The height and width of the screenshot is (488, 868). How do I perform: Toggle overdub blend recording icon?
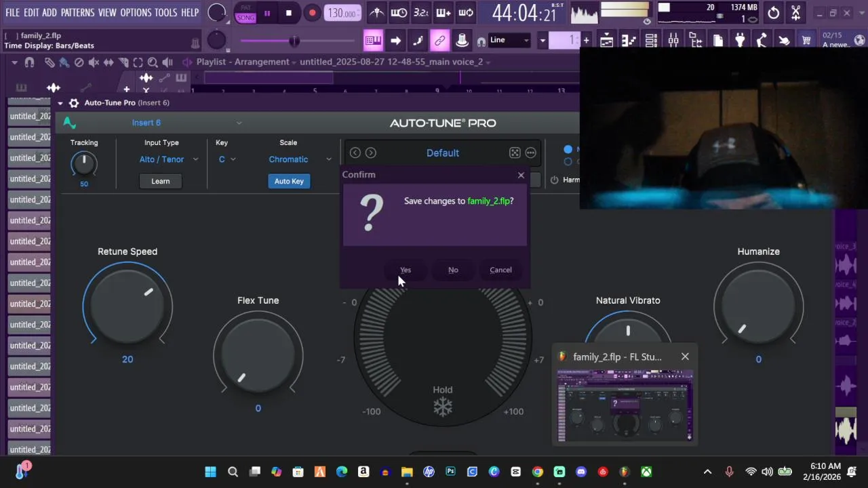[x=443, y=13]
